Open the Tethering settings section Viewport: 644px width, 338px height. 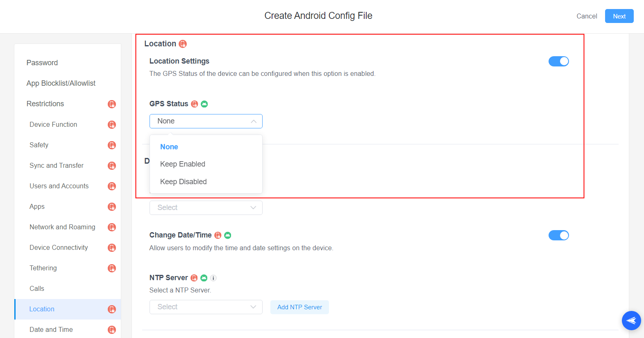[43, 268]
